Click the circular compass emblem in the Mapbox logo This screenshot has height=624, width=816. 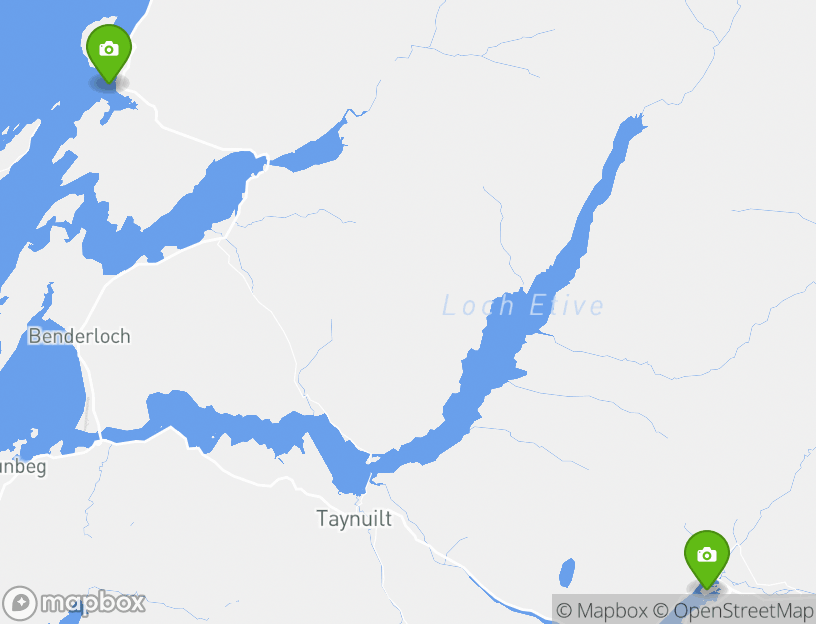[x=20, y=603]
